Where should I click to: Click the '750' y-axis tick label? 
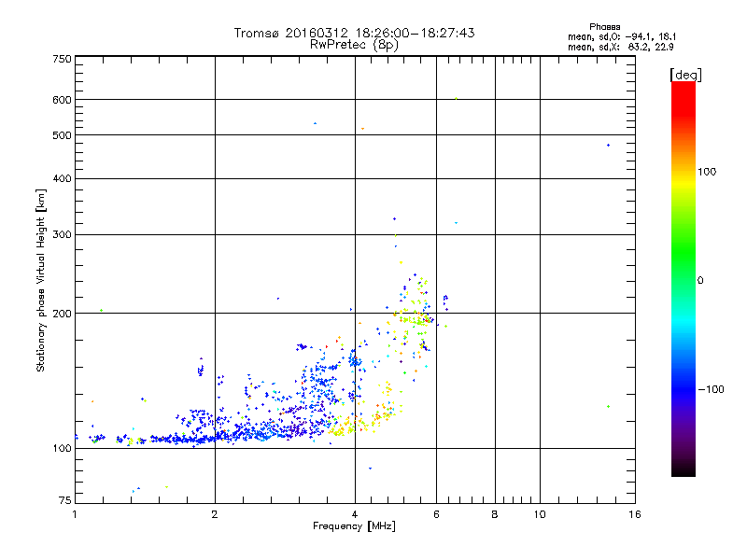[x=62, y=59]
